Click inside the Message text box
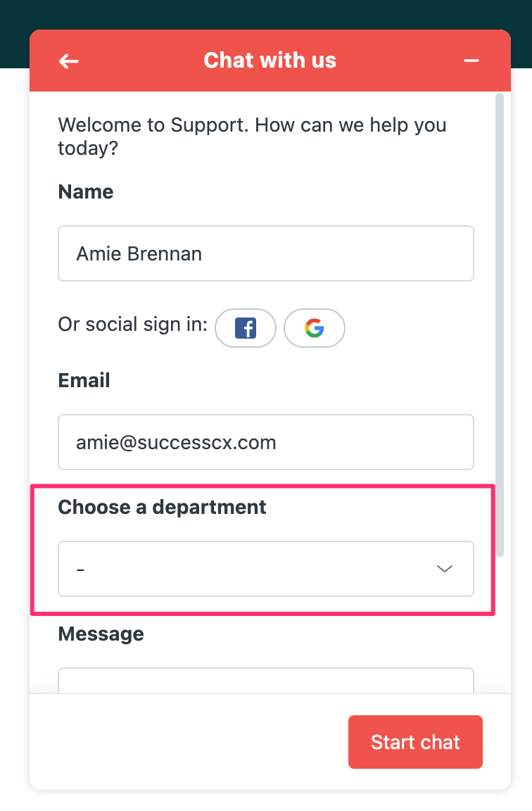Image resolution: width=532 pixels, height=811 pixels. point(266,680)
